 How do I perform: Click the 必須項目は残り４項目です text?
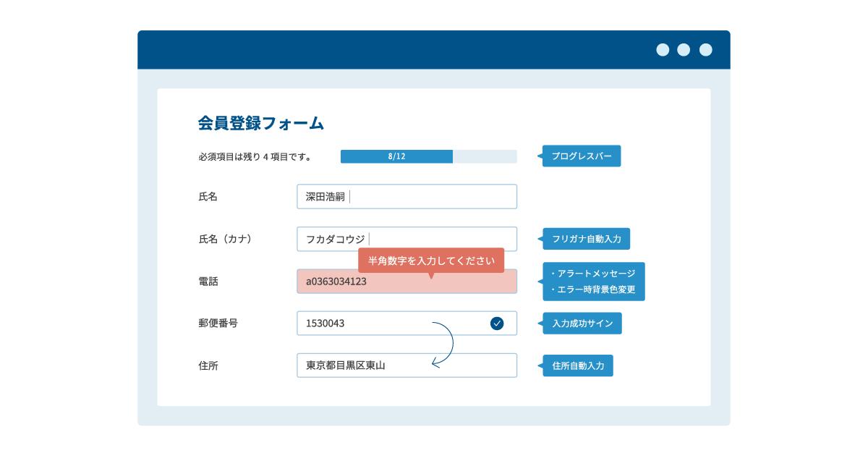[x=255, y=156]
